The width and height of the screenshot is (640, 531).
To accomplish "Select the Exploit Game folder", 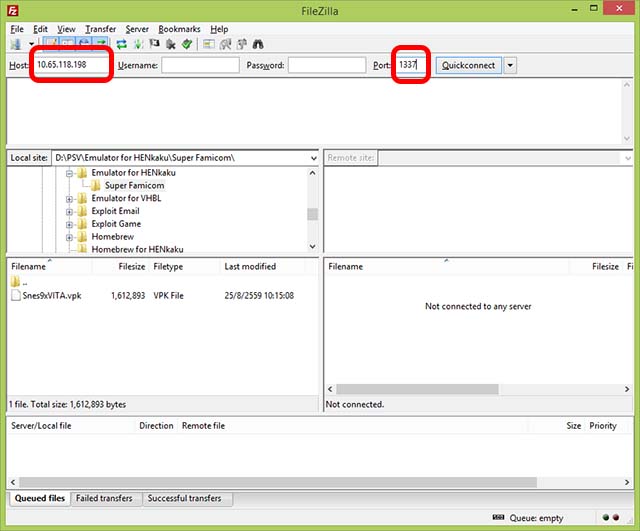I will click(x=116, y=224).
